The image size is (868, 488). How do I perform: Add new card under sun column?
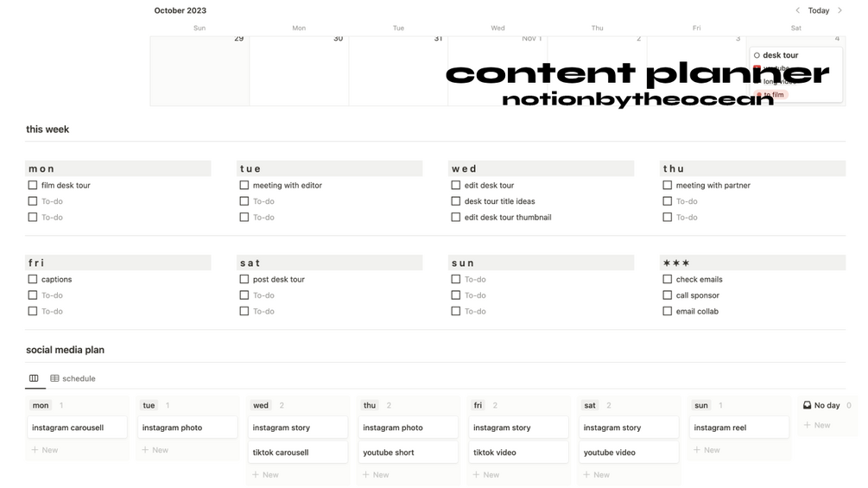click(x=706, y=450)
